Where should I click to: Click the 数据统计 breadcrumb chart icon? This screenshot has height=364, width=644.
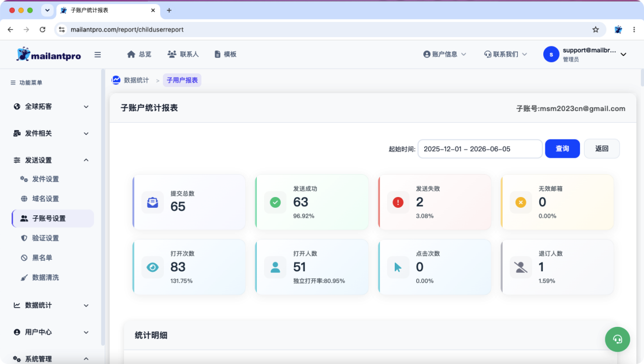116,80
